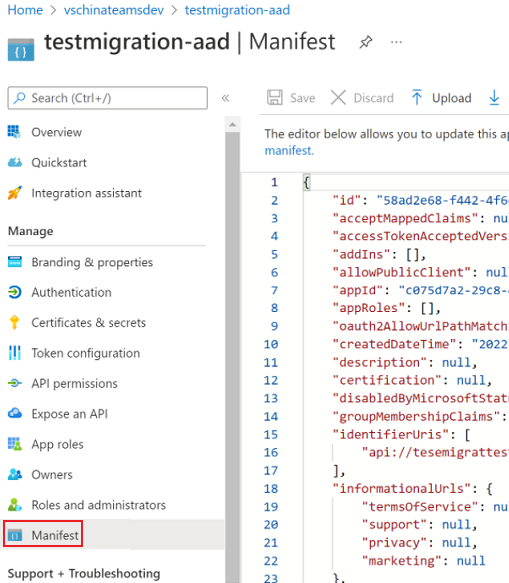Go to Branding & properties

click(92, 262)
